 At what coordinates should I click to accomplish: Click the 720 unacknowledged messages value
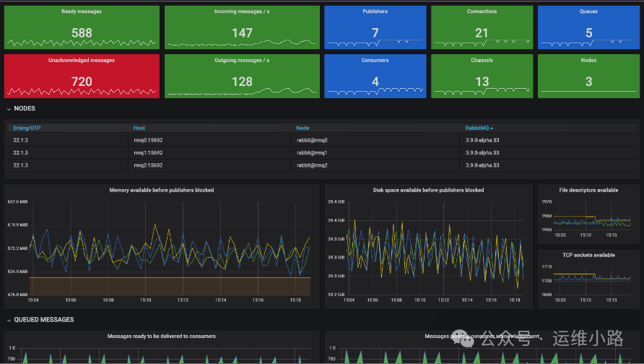pos(82,82)
